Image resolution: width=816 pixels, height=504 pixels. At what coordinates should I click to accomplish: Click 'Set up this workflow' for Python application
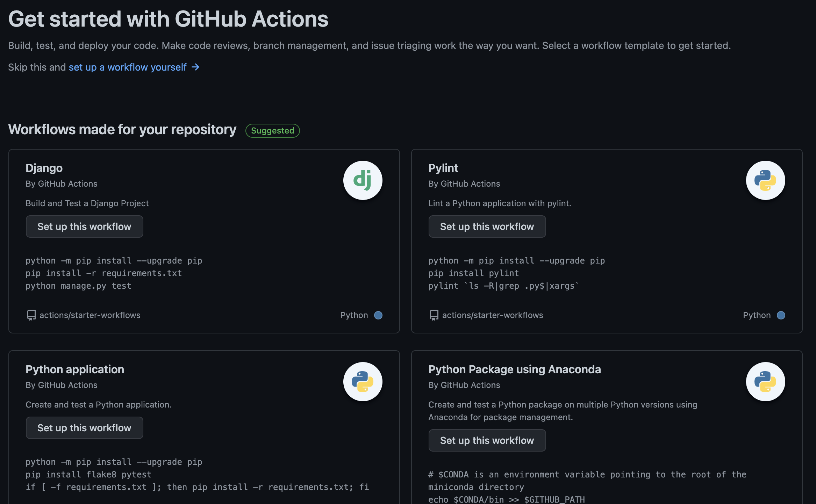(84, 428)
